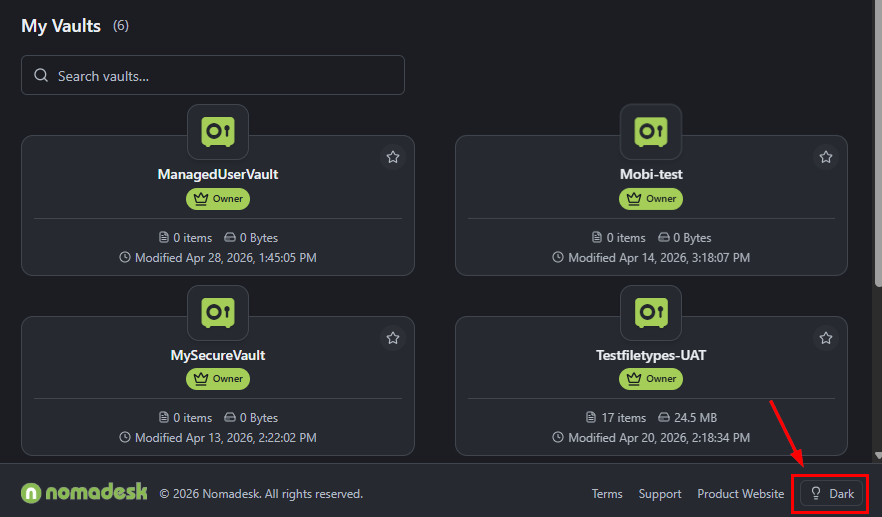
Task: Open the Testfiletypes-UAT vault title
Action: coord(651,355)
